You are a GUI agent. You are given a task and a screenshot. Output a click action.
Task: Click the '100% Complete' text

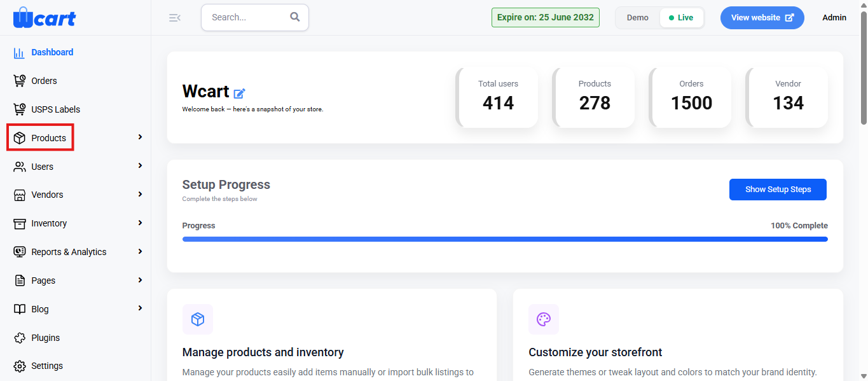(x=799, y=226)
